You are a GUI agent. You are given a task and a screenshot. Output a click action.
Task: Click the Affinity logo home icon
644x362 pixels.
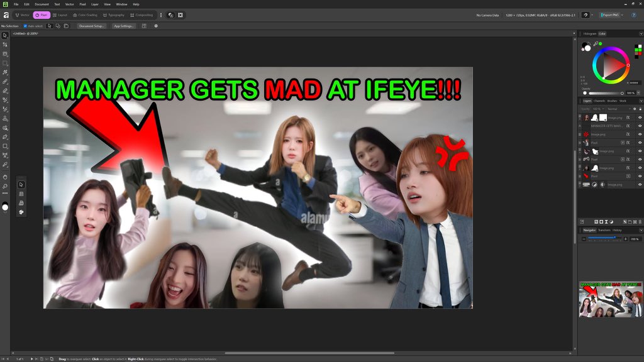pyautogui.click(x=6, y=15)
